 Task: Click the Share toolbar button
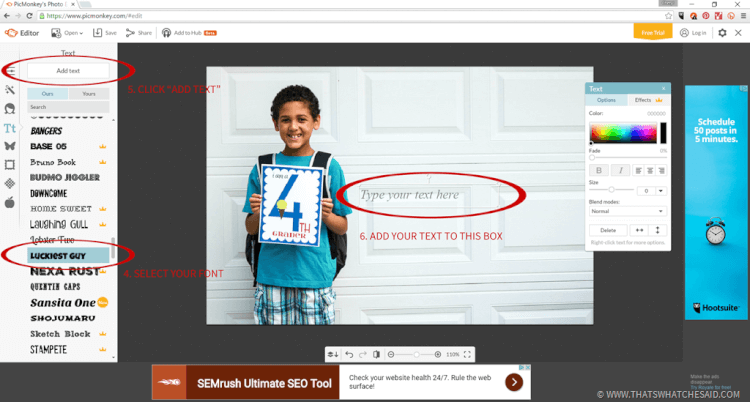tap(139, 33)
